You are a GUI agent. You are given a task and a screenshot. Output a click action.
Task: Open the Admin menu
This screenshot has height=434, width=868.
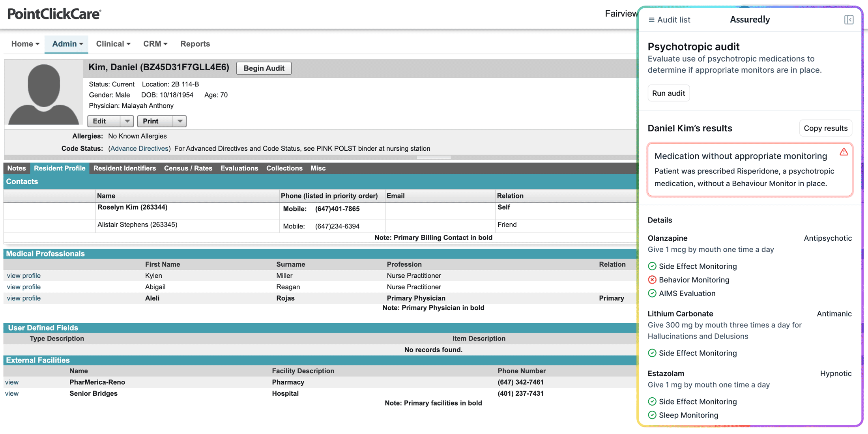66,44
